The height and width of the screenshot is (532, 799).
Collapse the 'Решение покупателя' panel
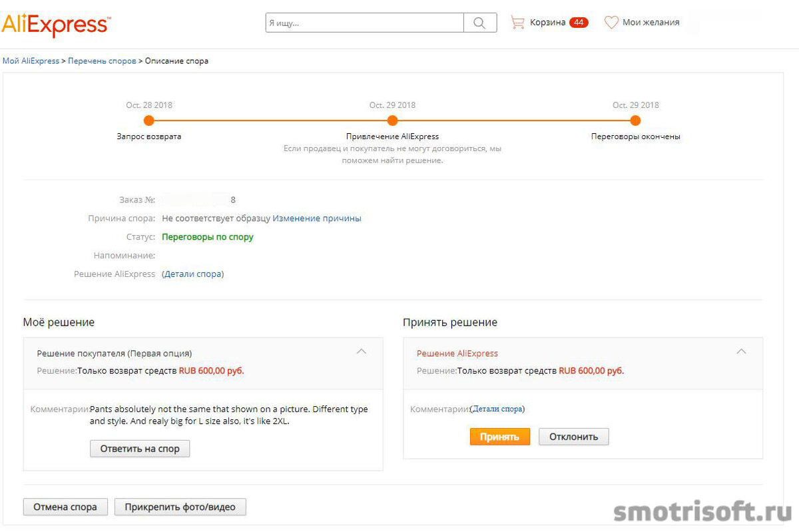pyautogui.click(x=361, y=351)
